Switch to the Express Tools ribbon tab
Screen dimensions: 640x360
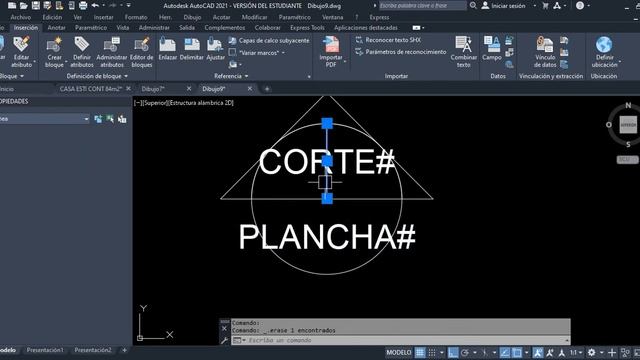[x=307, y=28]
